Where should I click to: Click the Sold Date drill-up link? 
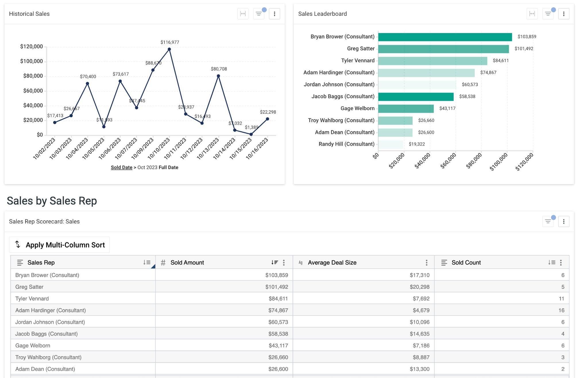[121, 167]
